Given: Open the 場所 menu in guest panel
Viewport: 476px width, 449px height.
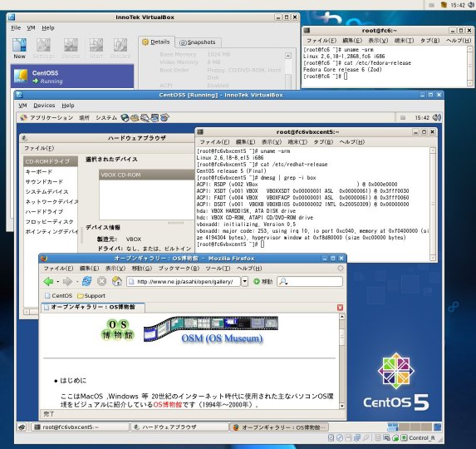Looking at the screenshot, I should tap(84, 117).
